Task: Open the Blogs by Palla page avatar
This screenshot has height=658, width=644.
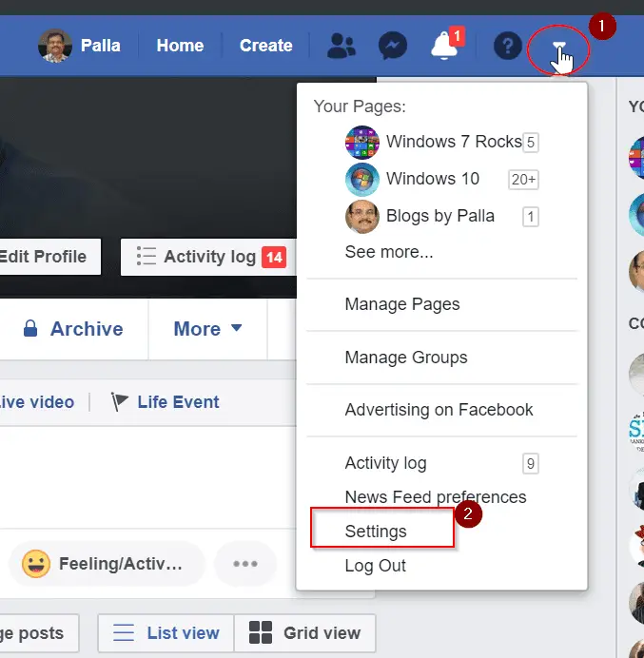Action: click(x=361, y=217)
